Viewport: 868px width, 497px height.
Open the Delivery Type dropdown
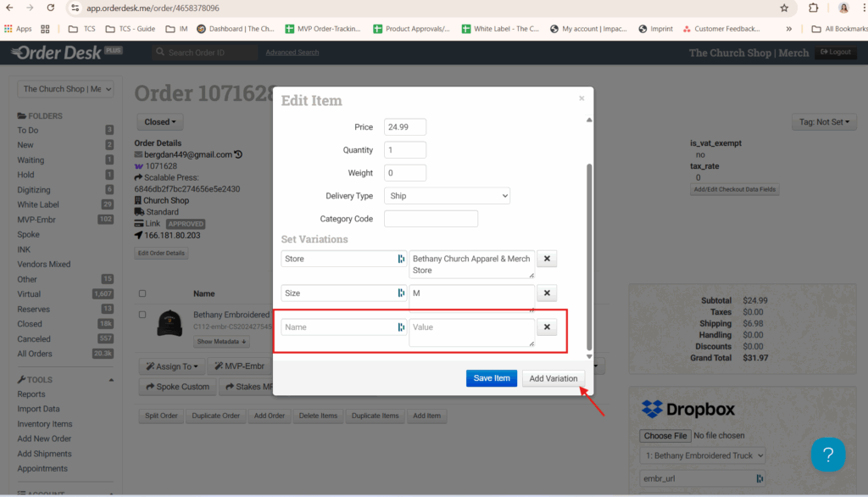[x=447, y=196]
